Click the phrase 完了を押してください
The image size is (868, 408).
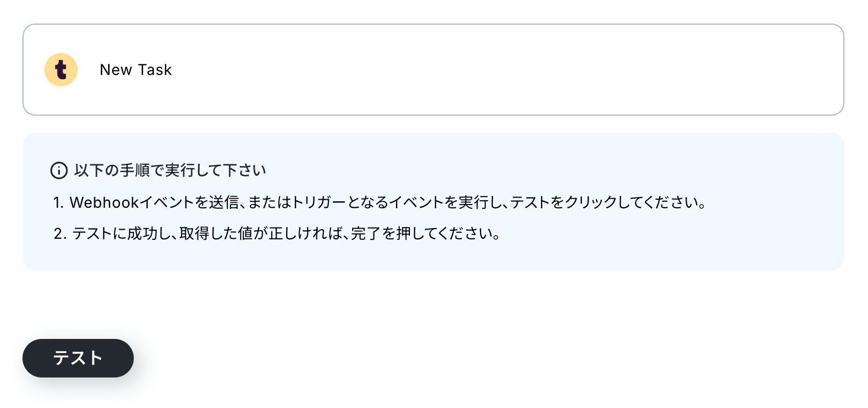pos(420,233)
